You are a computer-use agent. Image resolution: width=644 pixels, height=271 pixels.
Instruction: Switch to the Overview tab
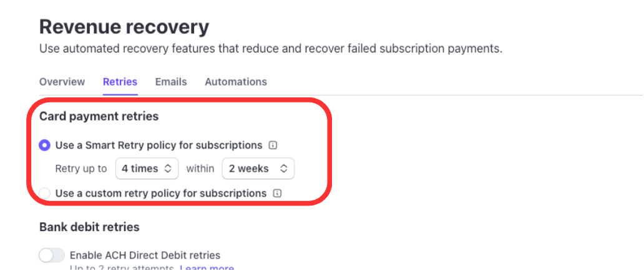(62, 82)
